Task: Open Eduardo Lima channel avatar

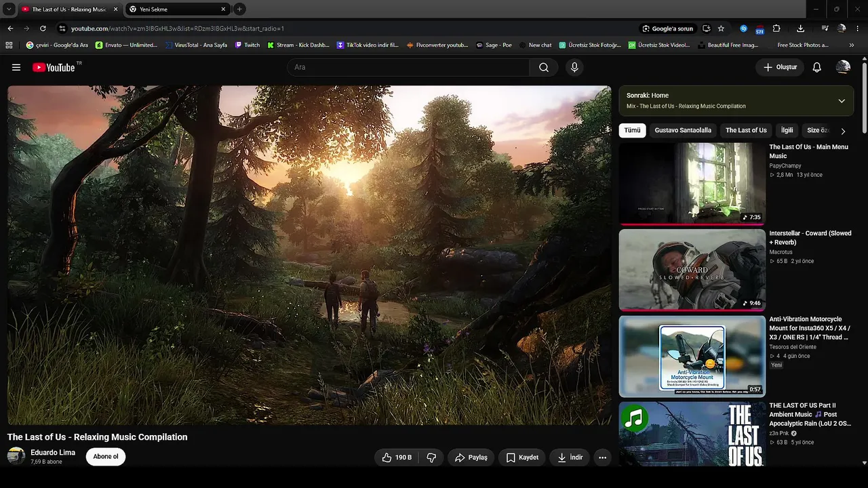Action: tap(16, 457)
